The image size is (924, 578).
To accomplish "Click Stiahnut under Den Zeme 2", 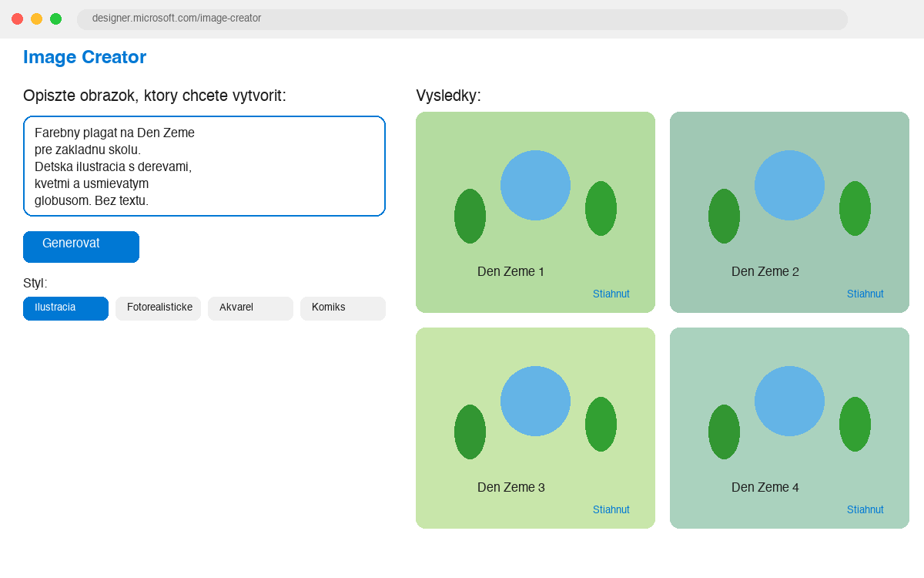I will pos(865,294).
